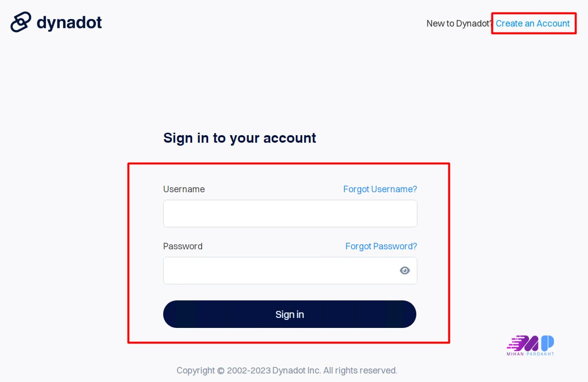Click the MIHAN PARDAKHT caption text

tap(530, 354)
